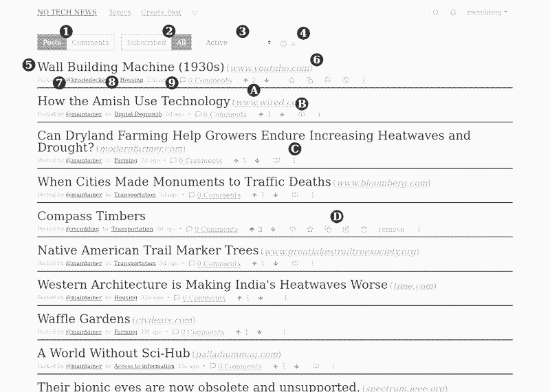Click the heart donate icon in navbar
550x392 pixels.
point(195,12)
